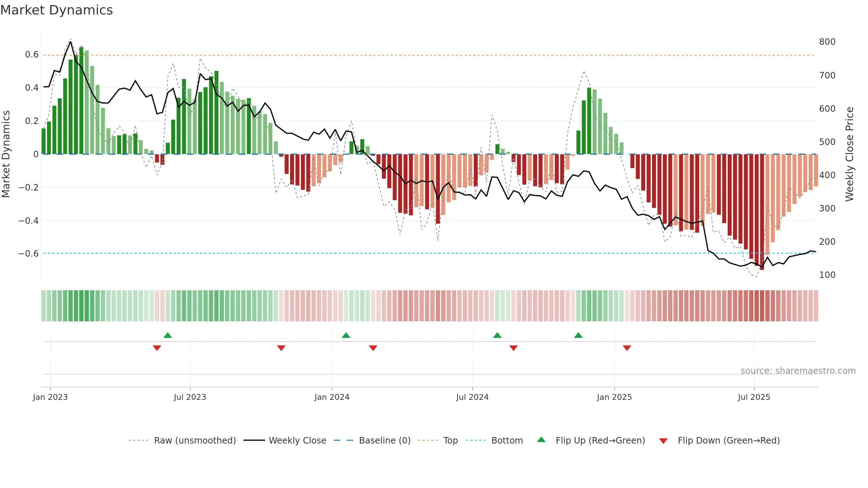Viewport: 868px width, 488px height.
Task: Click the 0.4 left axis tick label
Action: (32, 88)
